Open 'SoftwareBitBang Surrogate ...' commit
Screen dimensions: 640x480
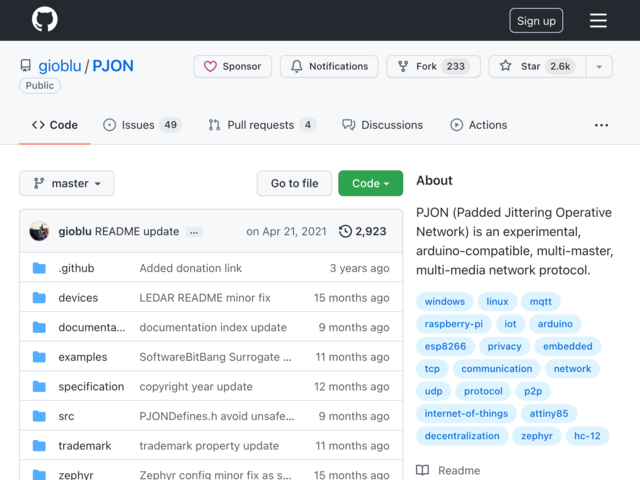pos(216,357)
